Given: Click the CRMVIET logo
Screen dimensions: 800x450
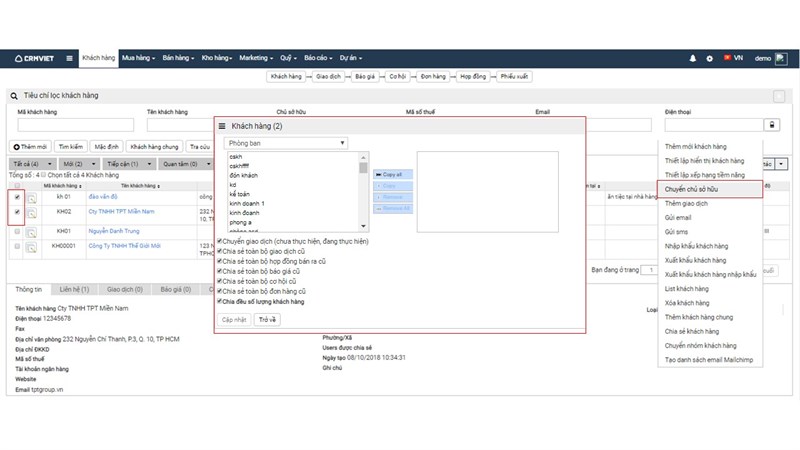Looking at the screenshot, I should point(34,59).
